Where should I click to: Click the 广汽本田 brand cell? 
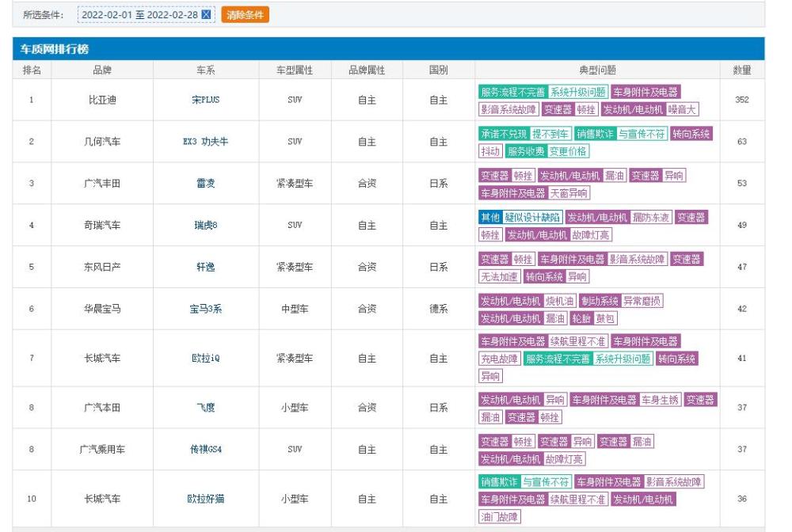click(102, 408)
